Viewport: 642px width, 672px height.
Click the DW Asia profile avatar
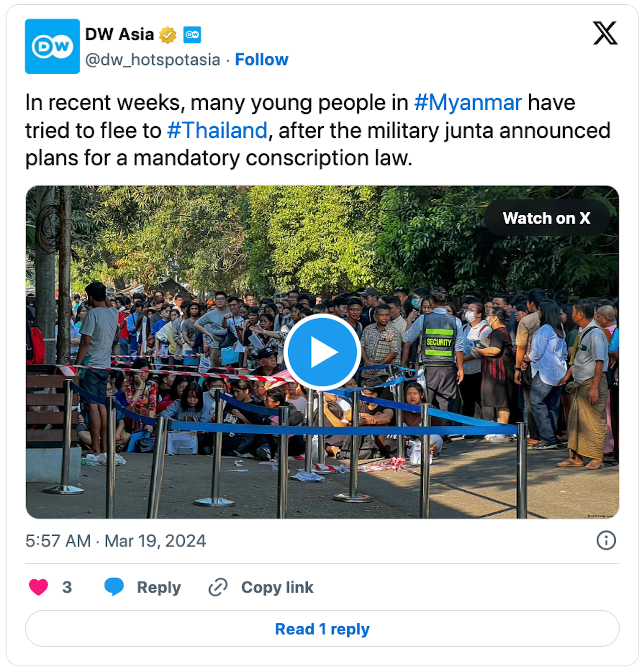click(52, 46)
